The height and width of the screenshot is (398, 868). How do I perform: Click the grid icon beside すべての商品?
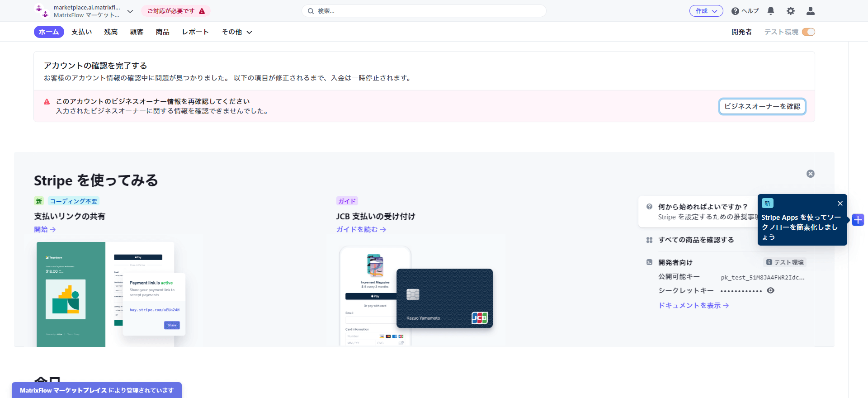click(x=649, y=240)
